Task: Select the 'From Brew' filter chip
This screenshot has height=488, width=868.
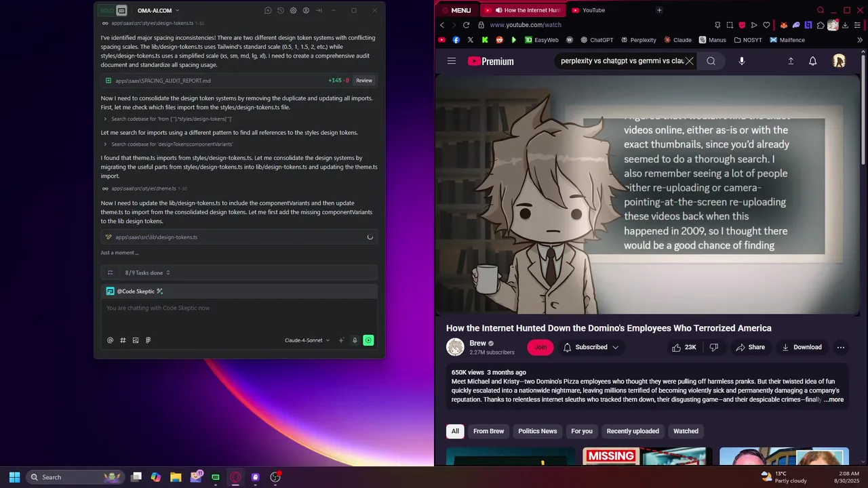Action: 488,431
